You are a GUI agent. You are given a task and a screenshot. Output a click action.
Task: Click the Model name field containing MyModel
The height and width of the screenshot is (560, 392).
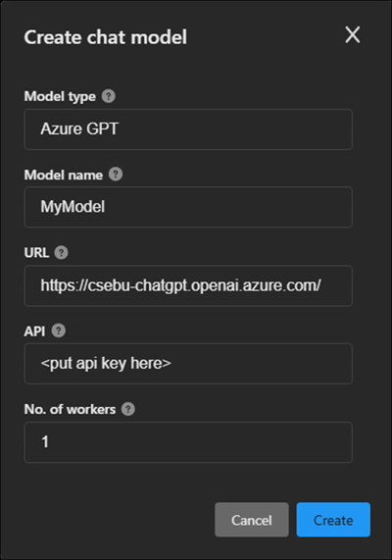pyautogui.click(x=188, y=207)
